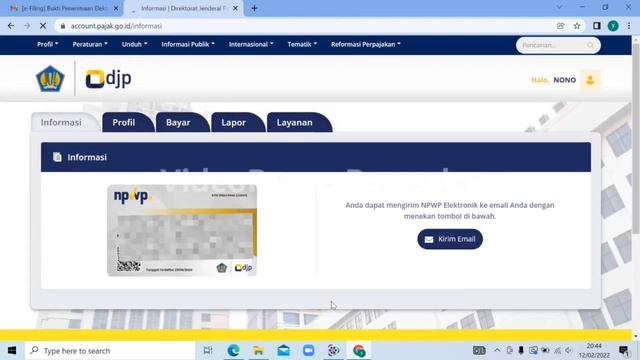
Task: Expand the Internasional menu
Action: point(251,44)
